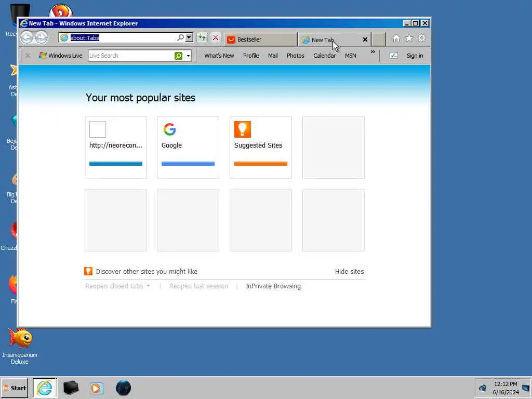Go back with the Back arrow button
Screen dimensions: 532x399
[x=27, y=37]
